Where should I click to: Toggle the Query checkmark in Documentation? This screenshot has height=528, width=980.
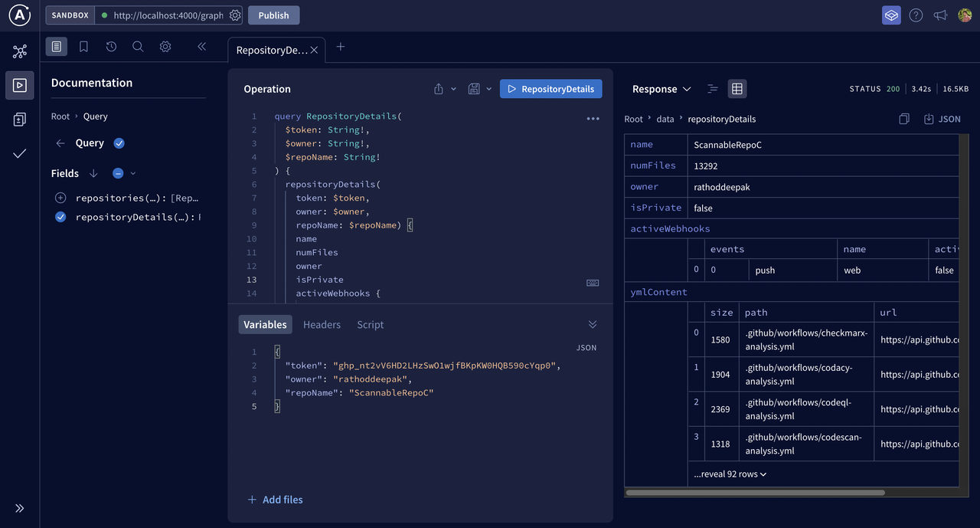pos(119,143)
